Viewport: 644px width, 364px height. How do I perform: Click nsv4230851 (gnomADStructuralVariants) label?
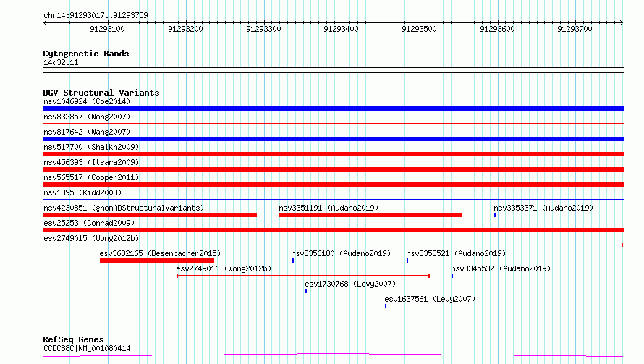pyautogui.click(x=124, y=208)
